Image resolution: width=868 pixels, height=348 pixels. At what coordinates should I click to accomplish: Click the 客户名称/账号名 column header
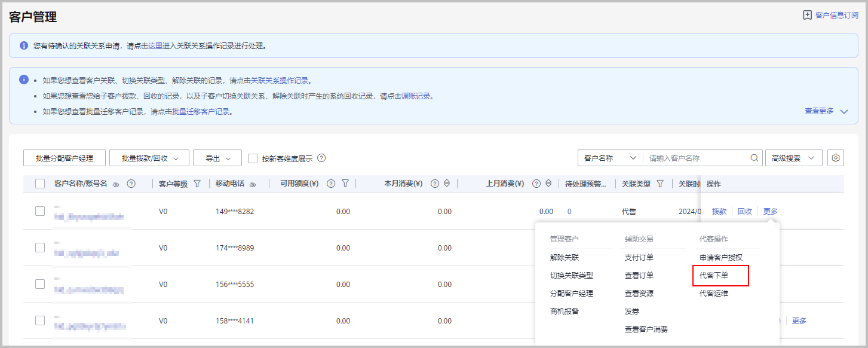(x=81, y=184)
